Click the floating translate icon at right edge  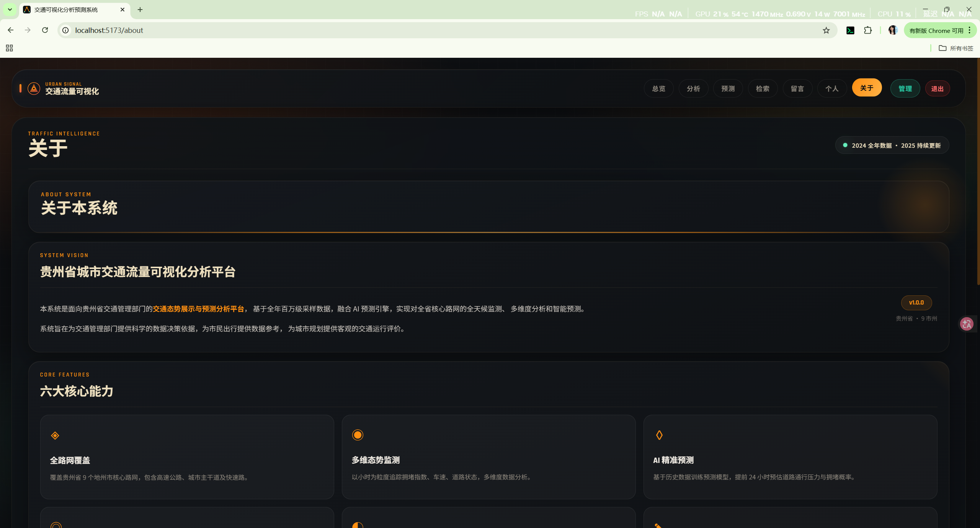coord(967,324)
